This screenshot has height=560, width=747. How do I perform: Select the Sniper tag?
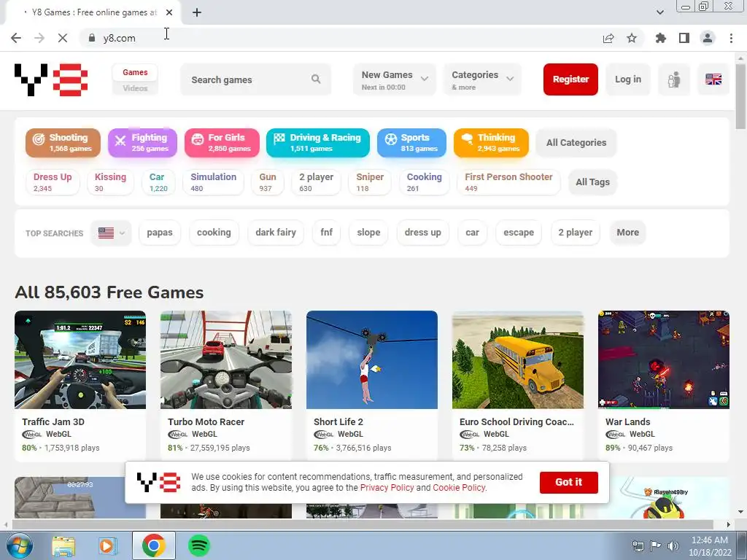point(370,182)
